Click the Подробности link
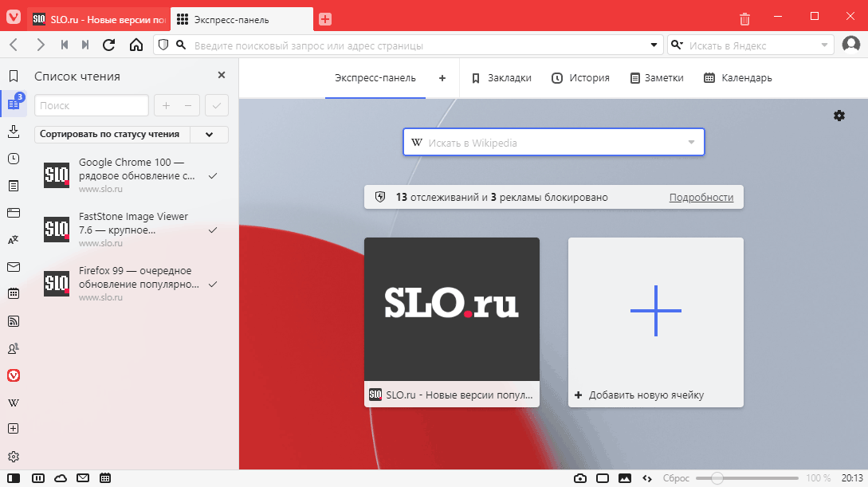The image size is (868, 487). (x=701, y=198)
